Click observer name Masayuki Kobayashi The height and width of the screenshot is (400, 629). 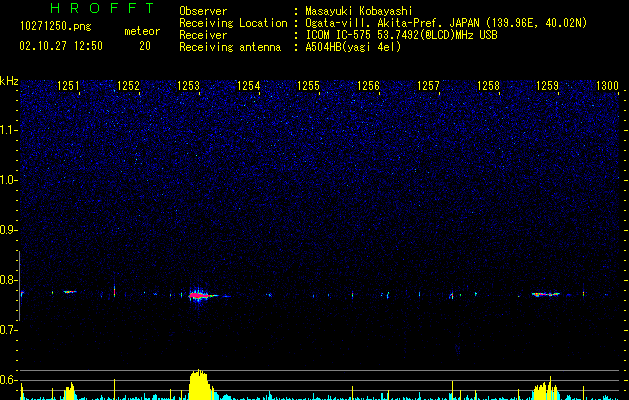(x=359, y=11)
